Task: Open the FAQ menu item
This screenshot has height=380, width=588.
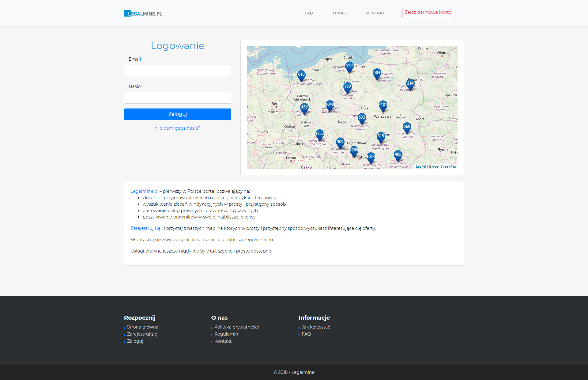Action: 309,13
